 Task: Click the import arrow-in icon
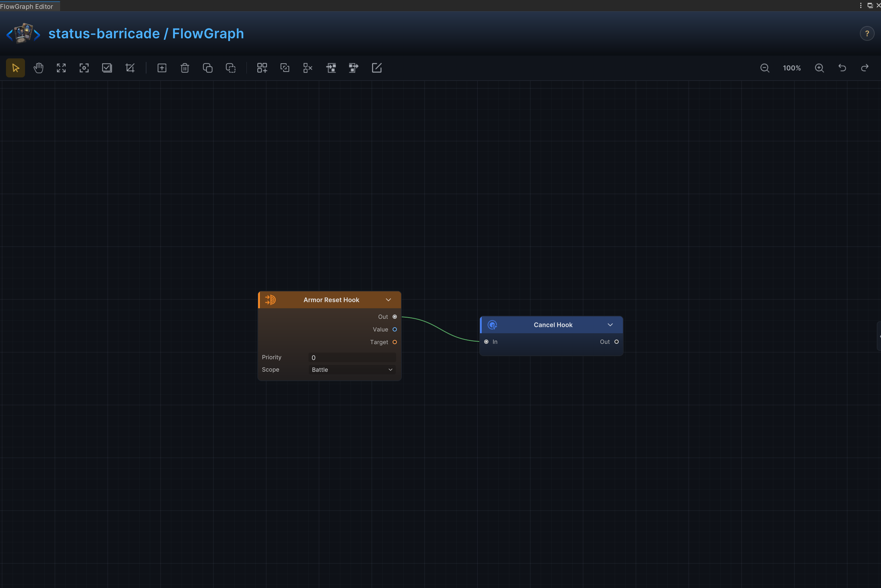click(x=331, y=68)
